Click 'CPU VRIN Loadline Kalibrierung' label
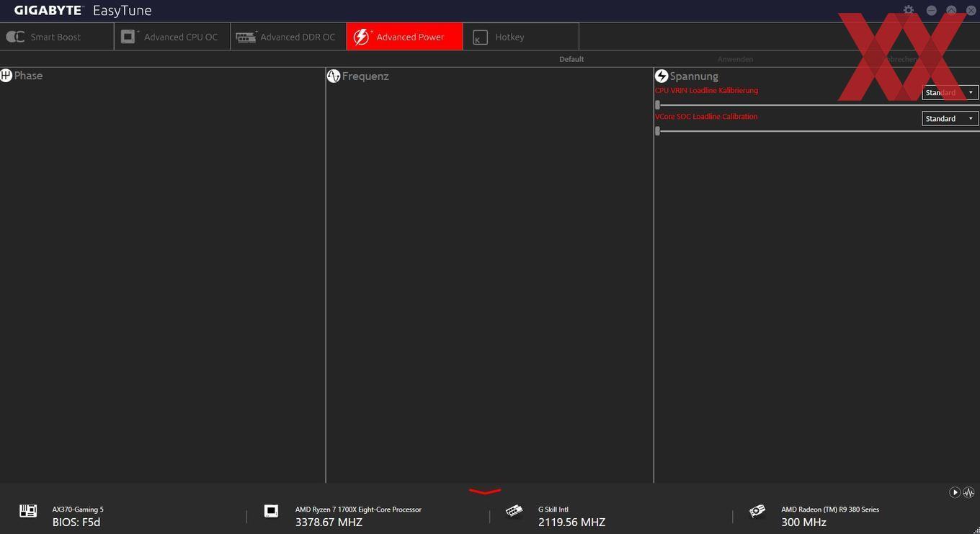Image resolution: width=980 pixels, height=534 pixels. [x=706, y=91]
